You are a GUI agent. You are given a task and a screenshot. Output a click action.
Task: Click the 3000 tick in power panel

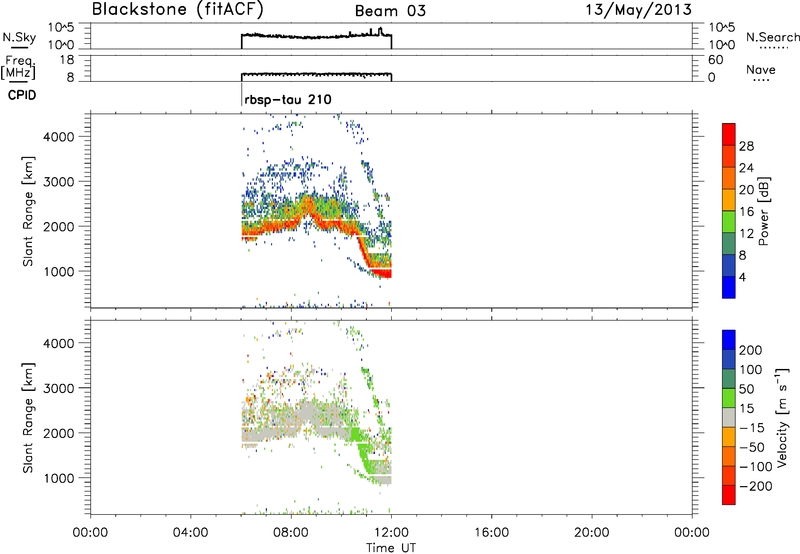coord(58,182)
